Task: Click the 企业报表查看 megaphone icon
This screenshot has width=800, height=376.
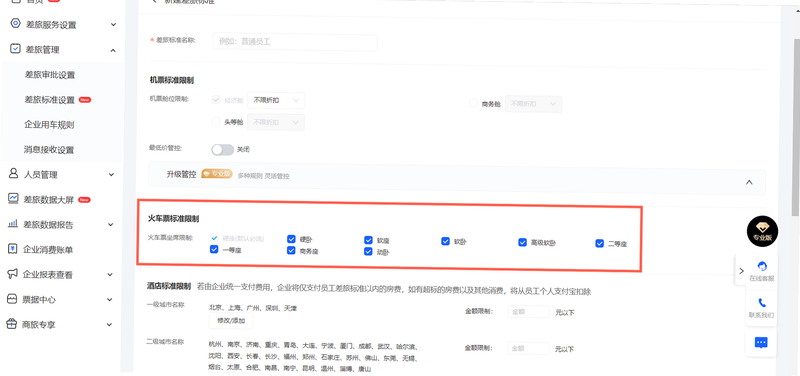Action: tap(12, 274)
